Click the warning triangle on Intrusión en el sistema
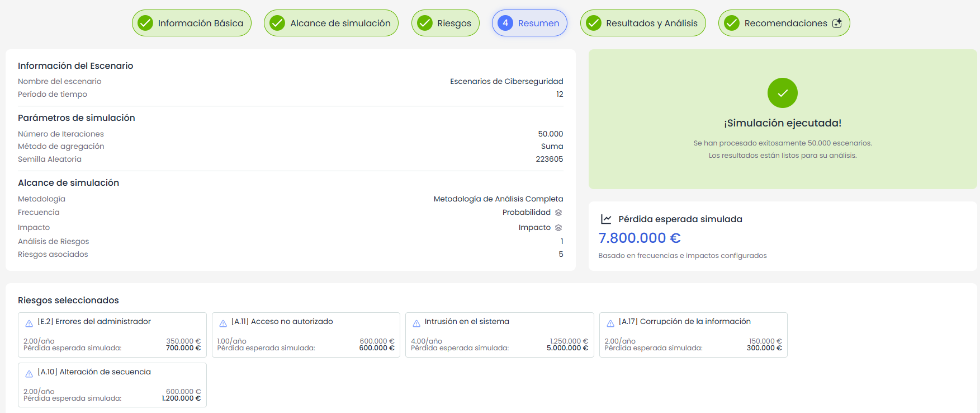The height and width of the screenshot is (413, 980). [x=416, y=323]
